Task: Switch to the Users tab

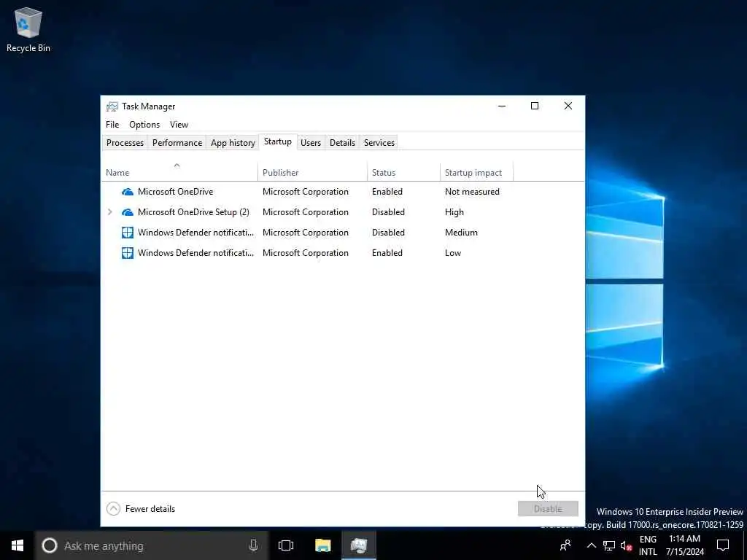Action: [x=311, y=143]
